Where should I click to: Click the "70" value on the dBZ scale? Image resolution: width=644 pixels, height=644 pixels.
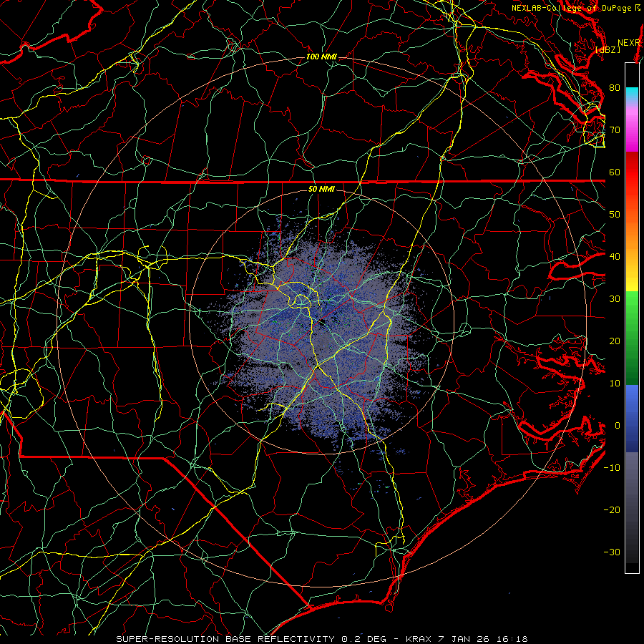coord(615,130)
